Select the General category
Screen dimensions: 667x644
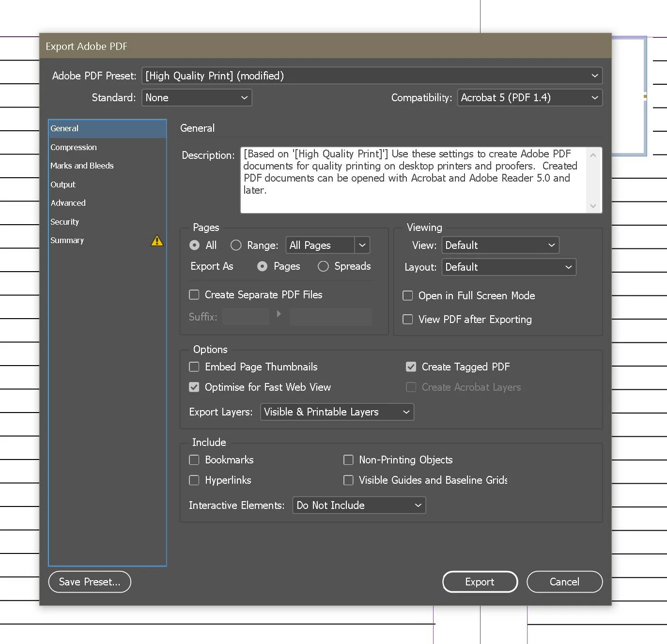[x=108, y=129]
